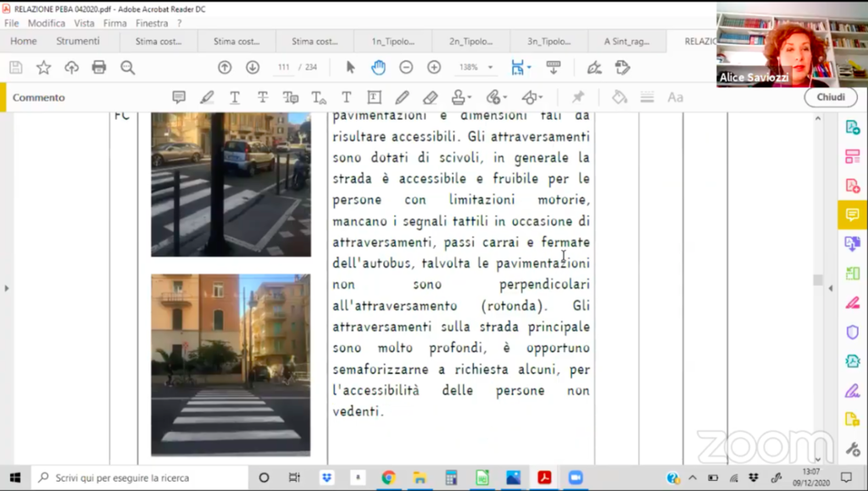
Task: Toggle the keep tool selected pin
Action: (578, 98)
